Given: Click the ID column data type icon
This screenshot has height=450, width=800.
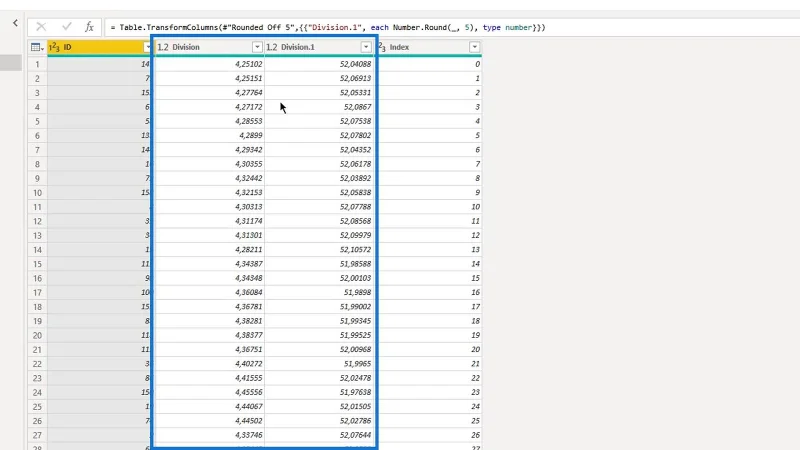Looking at the screenshot, I should [54, 47].
